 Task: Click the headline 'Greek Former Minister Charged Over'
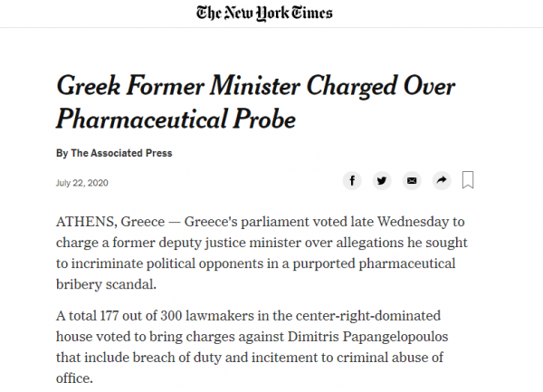click(255, 88)
